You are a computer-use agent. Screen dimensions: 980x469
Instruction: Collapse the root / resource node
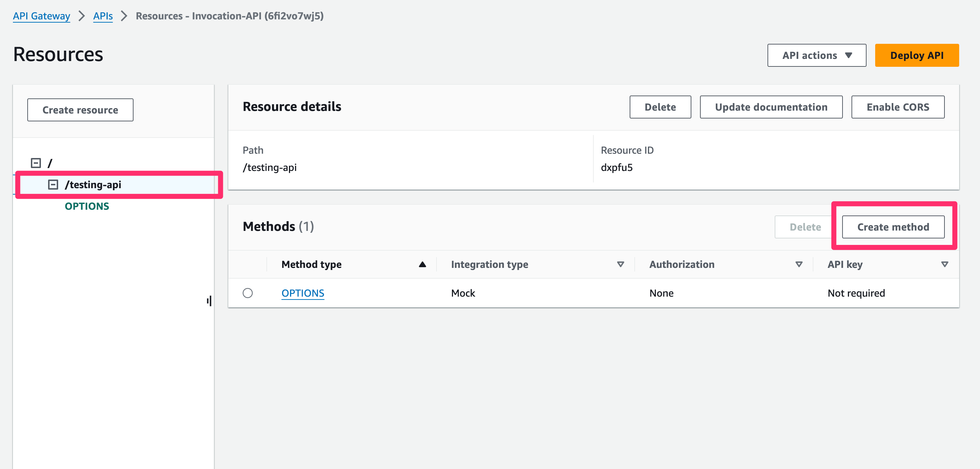[36, 163]
